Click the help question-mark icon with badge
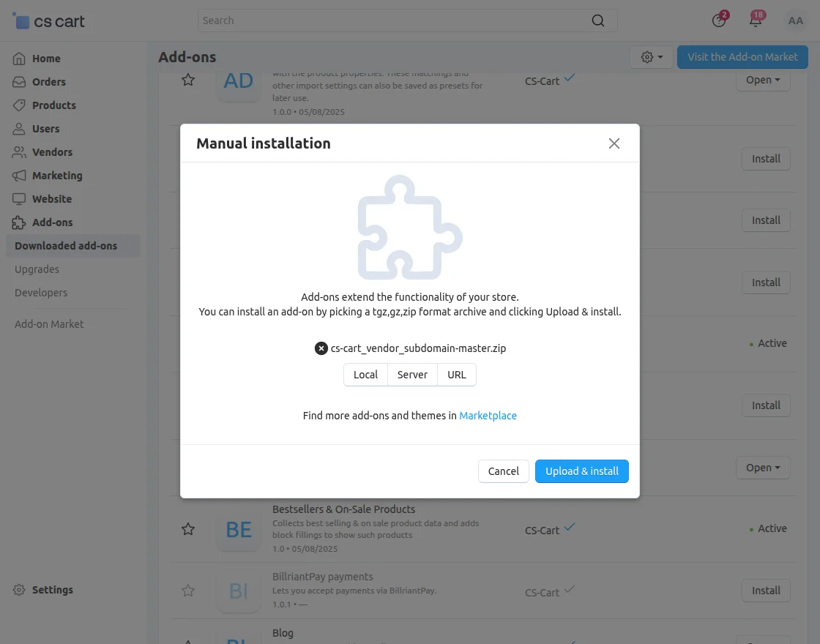The height and width of the screenshot is (644, 820). 719,20
